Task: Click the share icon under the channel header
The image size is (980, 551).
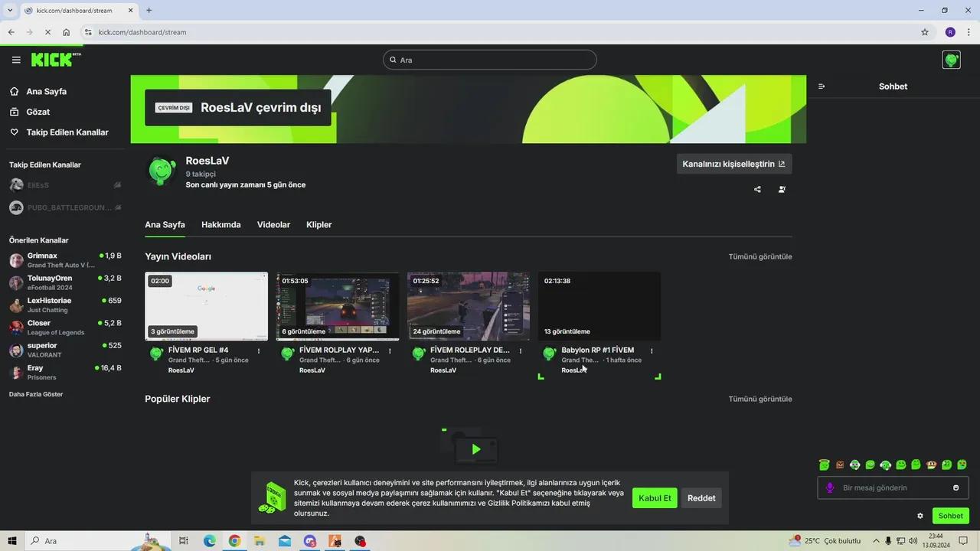Action: tap(757, 189)
